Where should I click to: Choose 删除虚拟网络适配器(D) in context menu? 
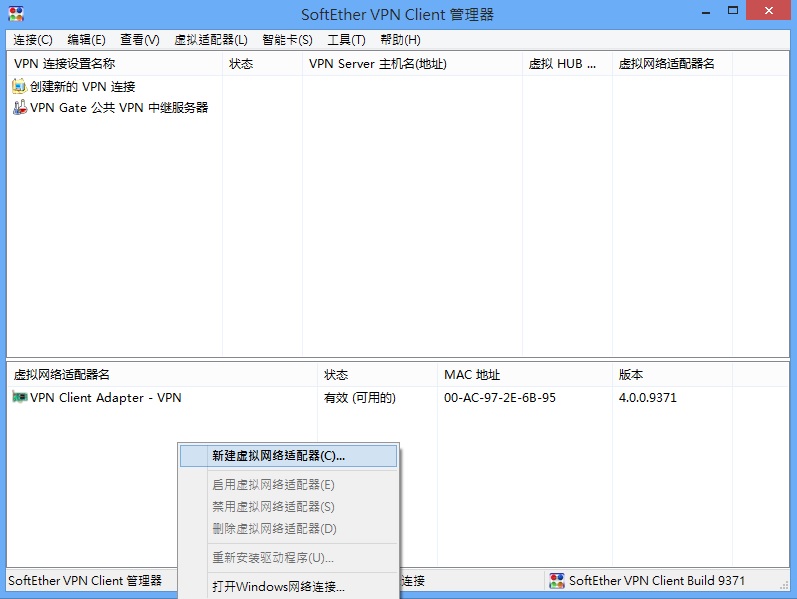pos(288,528)
